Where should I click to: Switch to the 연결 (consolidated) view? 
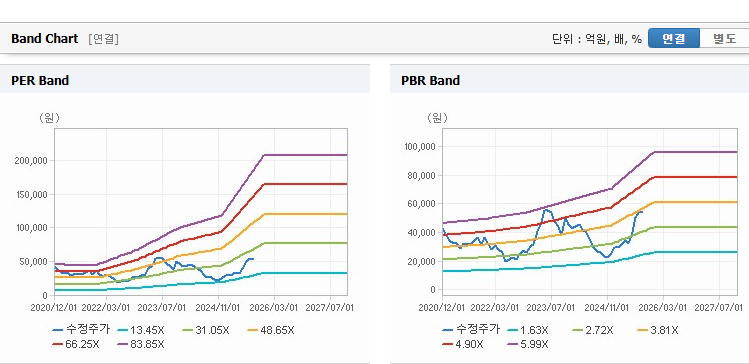(x=674, y=39)
